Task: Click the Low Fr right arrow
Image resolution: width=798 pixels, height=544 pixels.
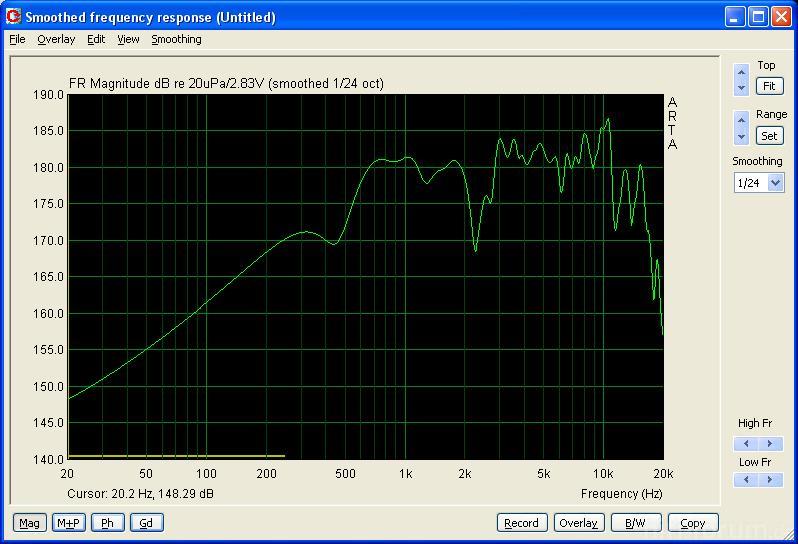Action: (769, 480)
